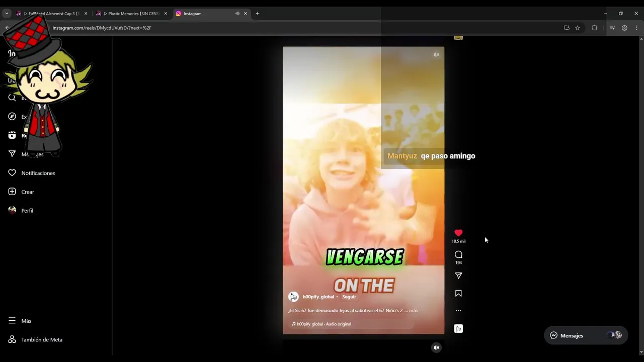Click the 194 comments count

(x=458, y=262)
